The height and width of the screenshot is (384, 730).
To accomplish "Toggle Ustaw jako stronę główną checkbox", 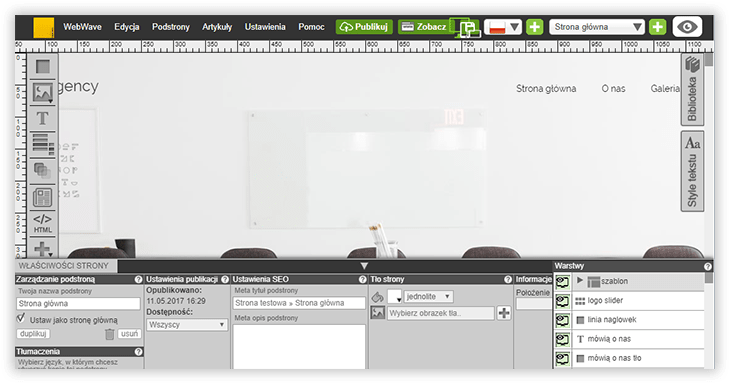I will 20,319.
